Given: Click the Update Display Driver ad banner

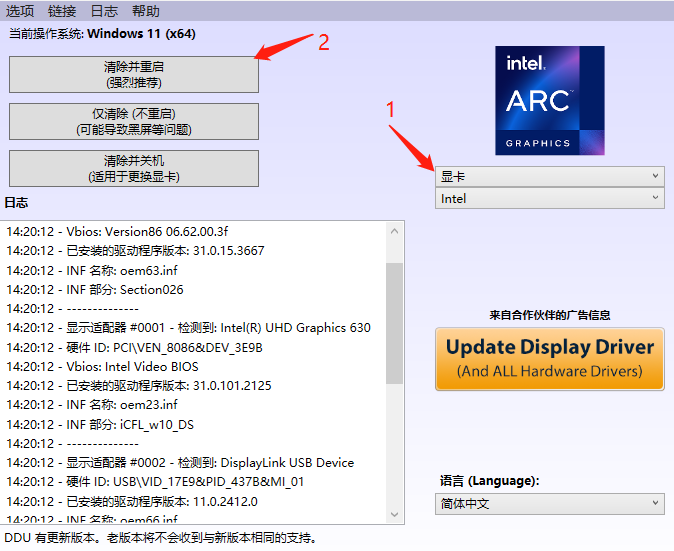Looking at the screenshot, I should click(550, 359).
